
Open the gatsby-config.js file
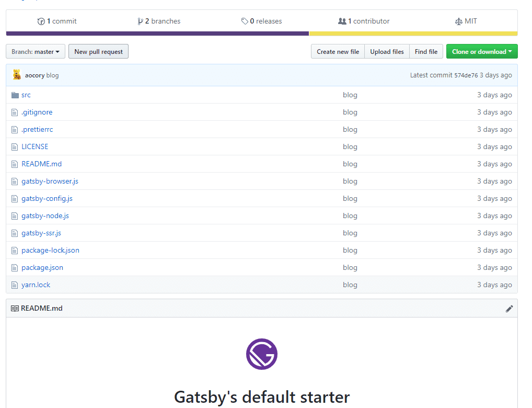(x=47, y=199)
